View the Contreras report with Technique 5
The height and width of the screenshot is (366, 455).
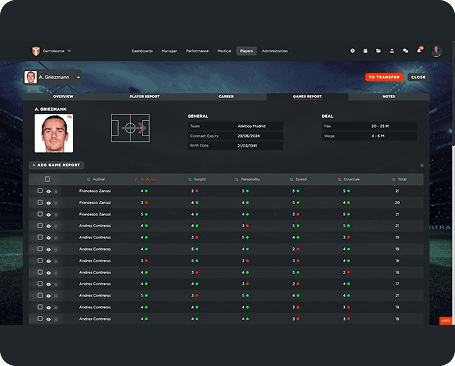click(x=49, y=296)
